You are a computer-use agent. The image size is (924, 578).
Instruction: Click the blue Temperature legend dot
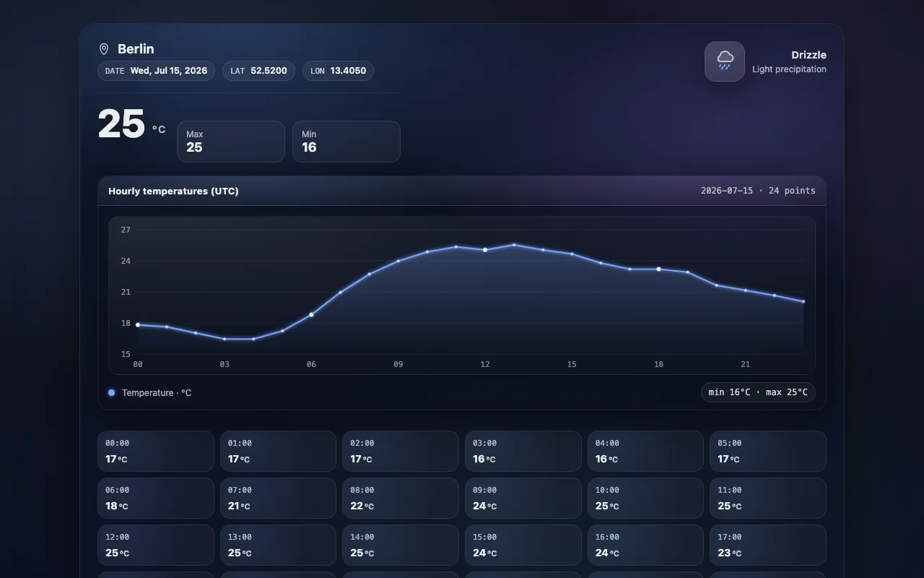(x=111, y=393)
